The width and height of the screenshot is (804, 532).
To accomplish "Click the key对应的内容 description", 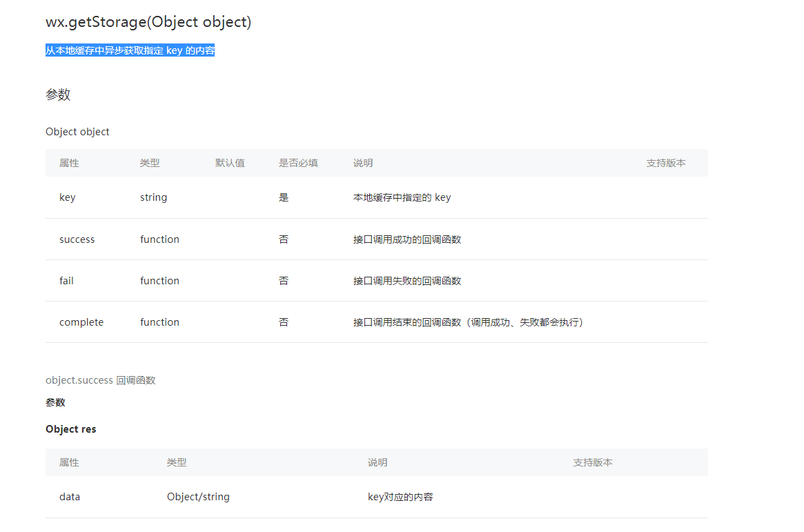I will [400, 497].
